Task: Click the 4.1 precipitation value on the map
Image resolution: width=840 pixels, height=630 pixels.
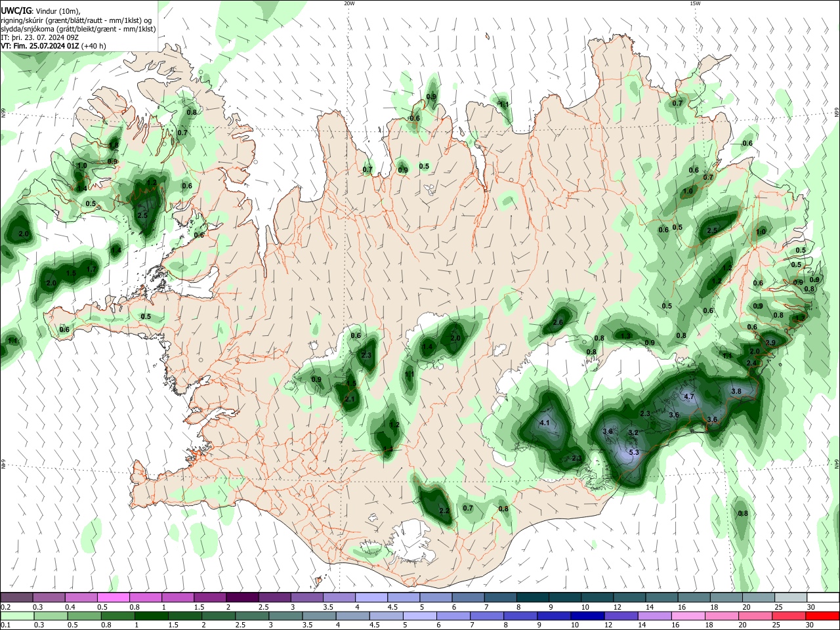Action: coord(544,423)
